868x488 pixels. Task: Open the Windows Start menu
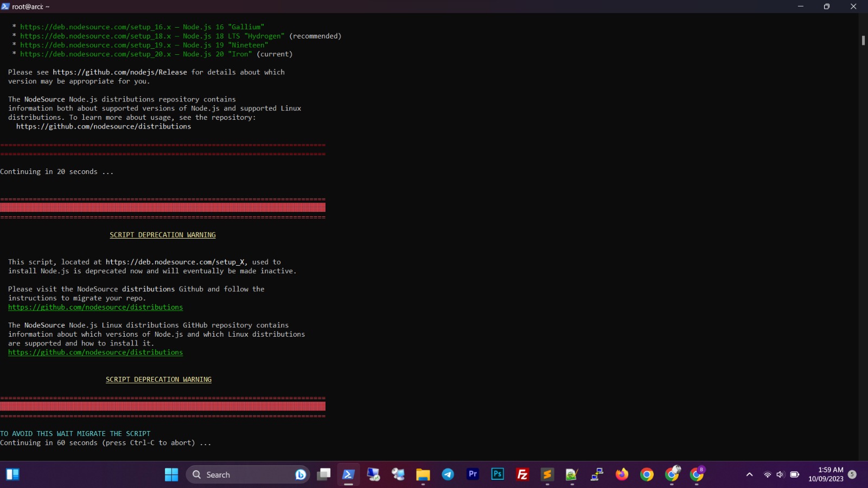coord(171,474)
